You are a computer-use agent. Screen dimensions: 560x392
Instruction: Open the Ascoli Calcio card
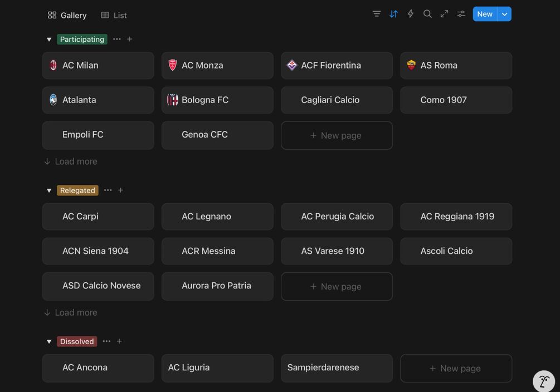point(456,251)
